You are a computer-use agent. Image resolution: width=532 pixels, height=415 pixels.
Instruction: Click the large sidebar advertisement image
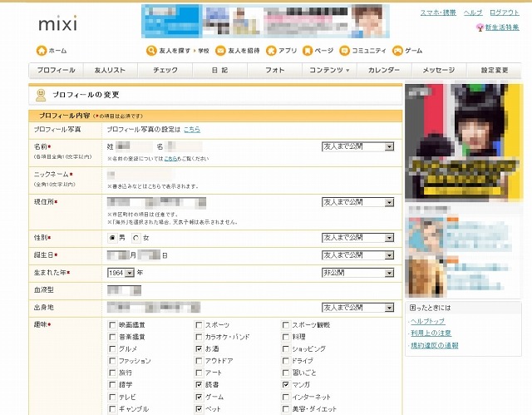click(x=464, y=142)
